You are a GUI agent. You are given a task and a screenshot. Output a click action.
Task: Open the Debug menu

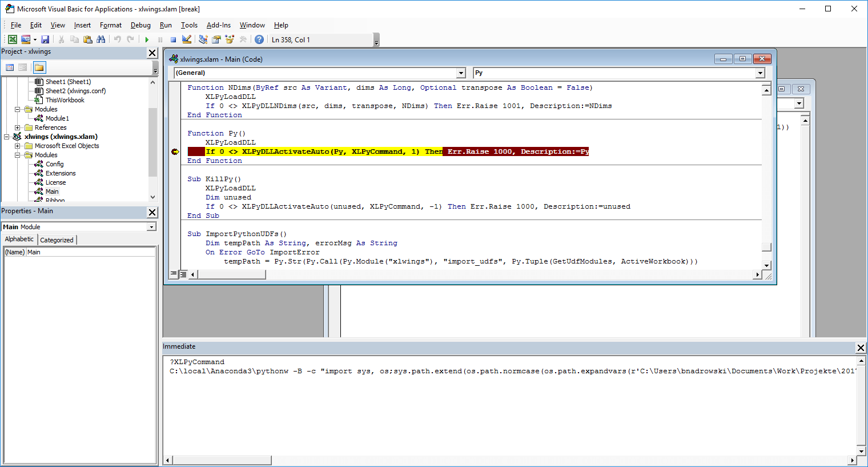click(140, 25)
